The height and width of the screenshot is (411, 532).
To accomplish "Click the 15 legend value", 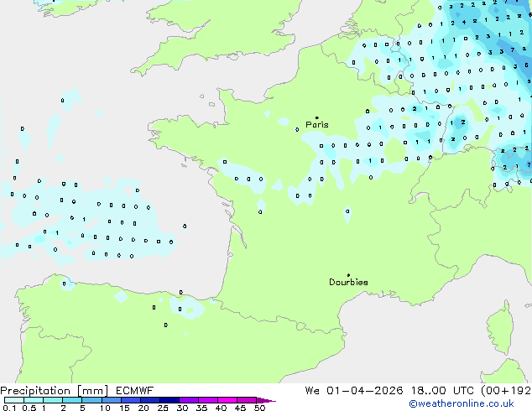I will pos(124,408).
